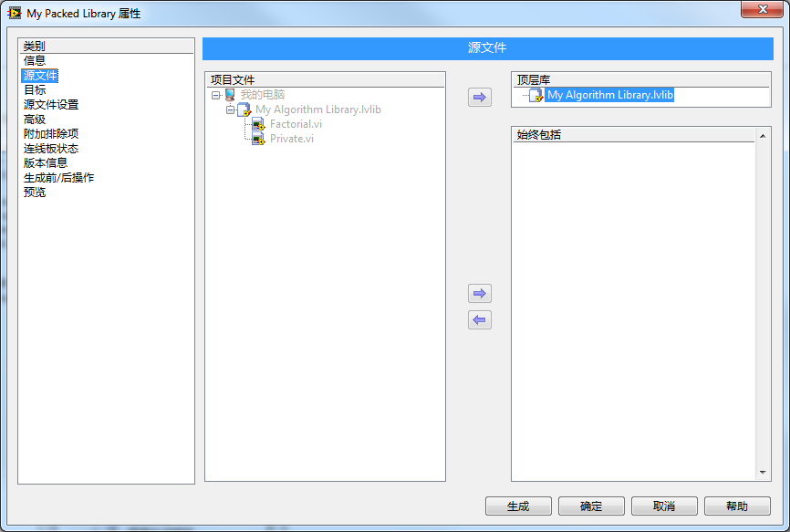Click scrollbar down arrow in 始终包括 list

[764, 473]
